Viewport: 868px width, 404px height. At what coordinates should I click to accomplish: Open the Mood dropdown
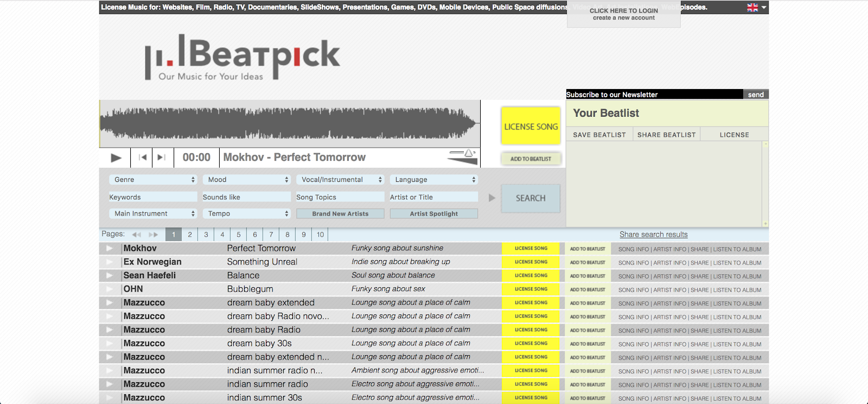[247, 180]
